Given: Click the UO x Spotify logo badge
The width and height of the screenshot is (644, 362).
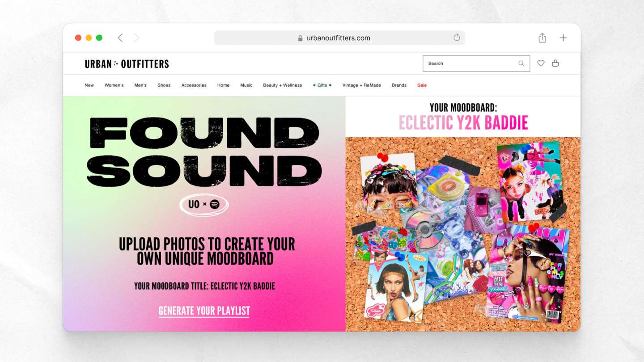Looking at the screenshot, I should pyautogui.click(x=204, y=205).
